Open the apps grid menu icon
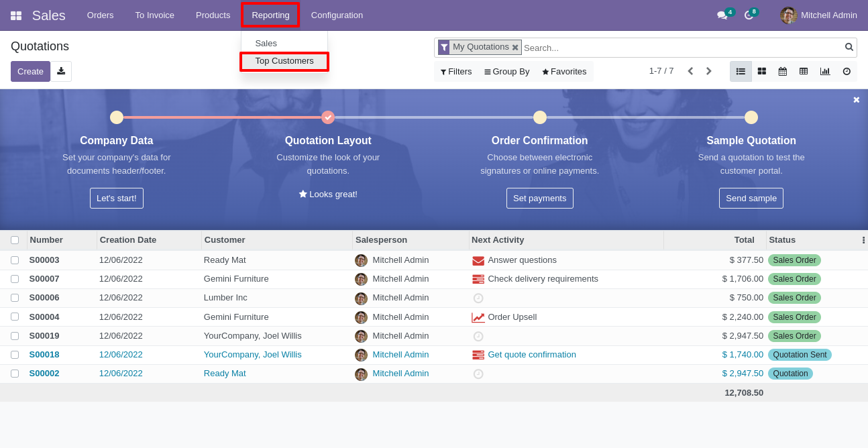This screenshot has width=868, height=448. click(x=16, y=15)
